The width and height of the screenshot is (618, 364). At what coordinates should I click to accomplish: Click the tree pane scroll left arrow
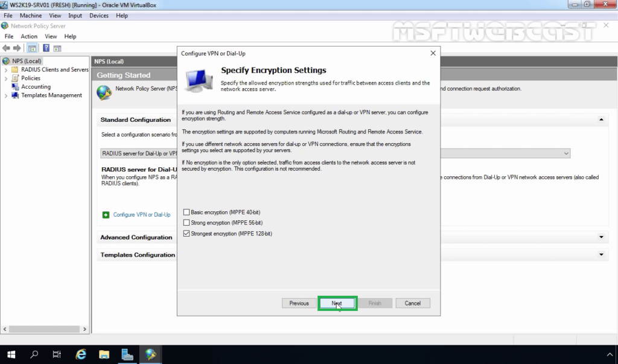(5, 329)
